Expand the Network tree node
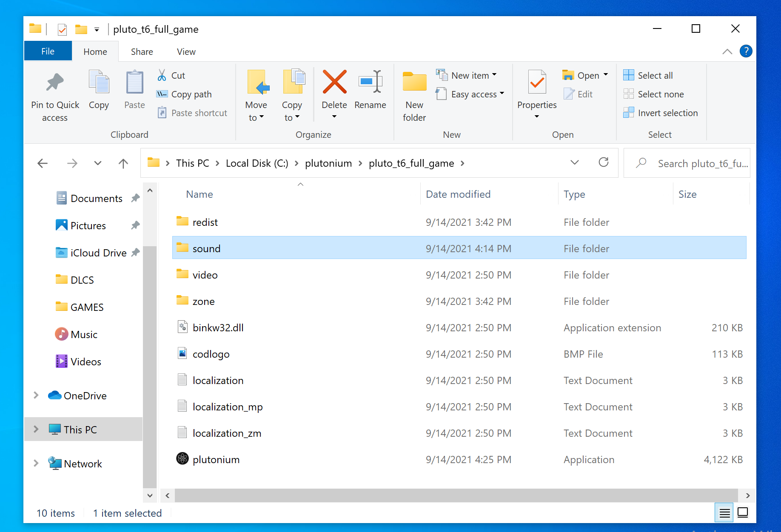This screenshot has width=781, height=532. click(x=36, y=463)
